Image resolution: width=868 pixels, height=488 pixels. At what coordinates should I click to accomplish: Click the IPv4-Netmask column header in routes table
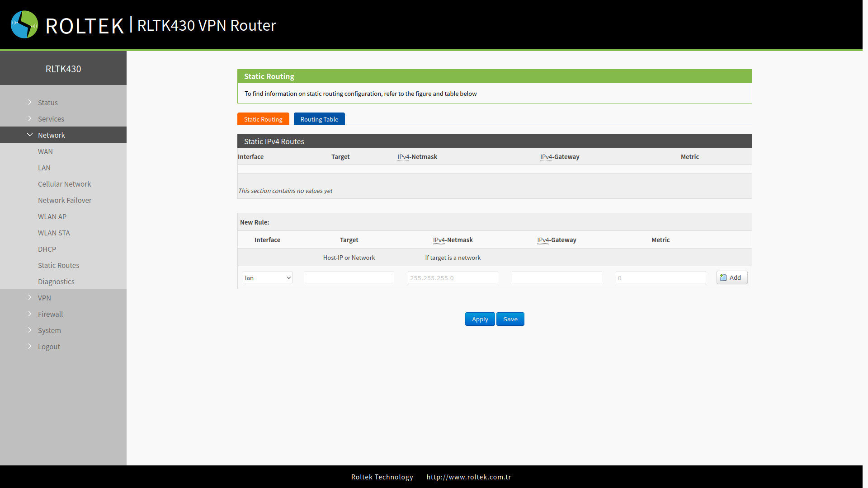point(417,157)
